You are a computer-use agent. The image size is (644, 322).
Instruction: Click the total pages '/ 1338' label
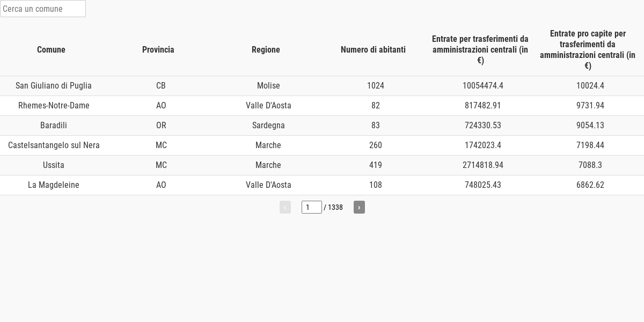(x=333, y=207)
